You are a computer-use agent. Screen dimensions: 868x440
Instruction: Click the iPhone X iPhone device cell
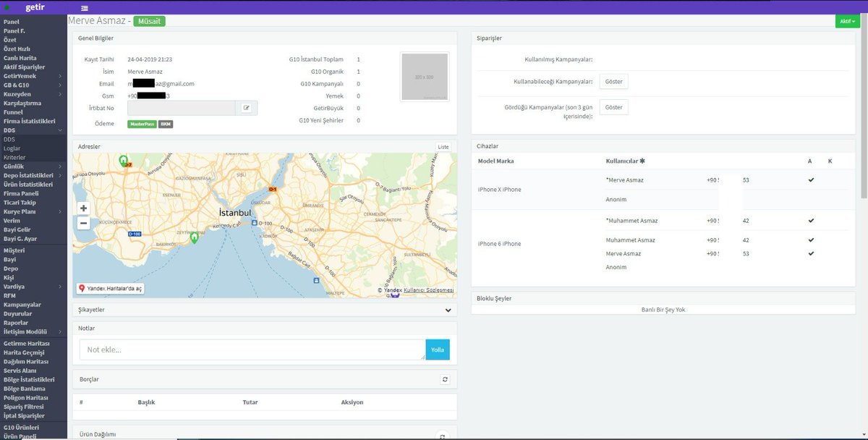[499, 190]
